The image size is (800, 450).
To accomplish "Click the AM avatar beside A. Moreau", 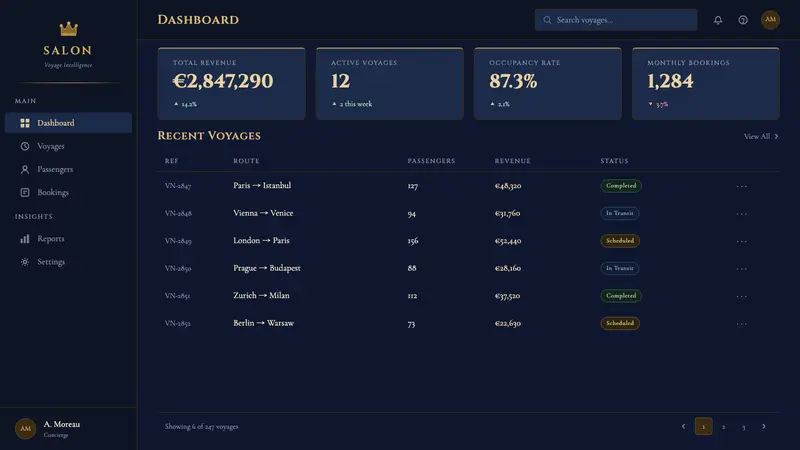I will 26,429.
